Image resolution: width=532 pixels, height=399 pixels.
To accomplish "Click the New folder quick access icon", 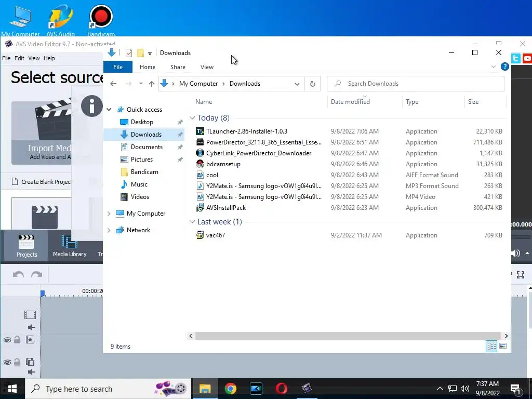I will pyautogui.click(x=140, y=53).
